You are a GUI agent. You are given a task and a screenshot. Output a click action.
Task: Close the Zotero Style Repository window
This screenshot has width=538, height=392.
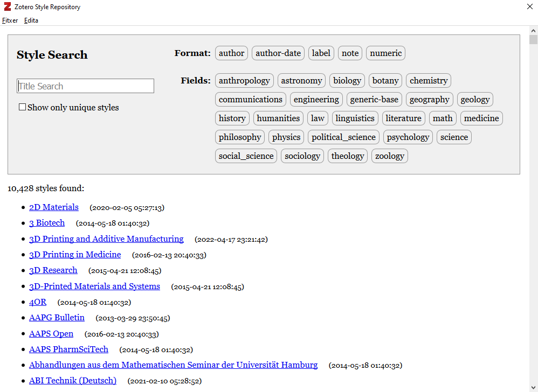530,6
